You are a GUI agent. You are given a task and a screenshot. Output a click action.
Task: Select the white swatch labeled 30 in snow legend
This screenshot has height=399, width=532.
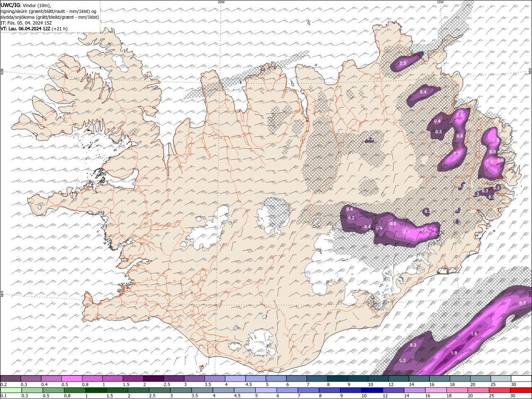[x=521, y=379]
